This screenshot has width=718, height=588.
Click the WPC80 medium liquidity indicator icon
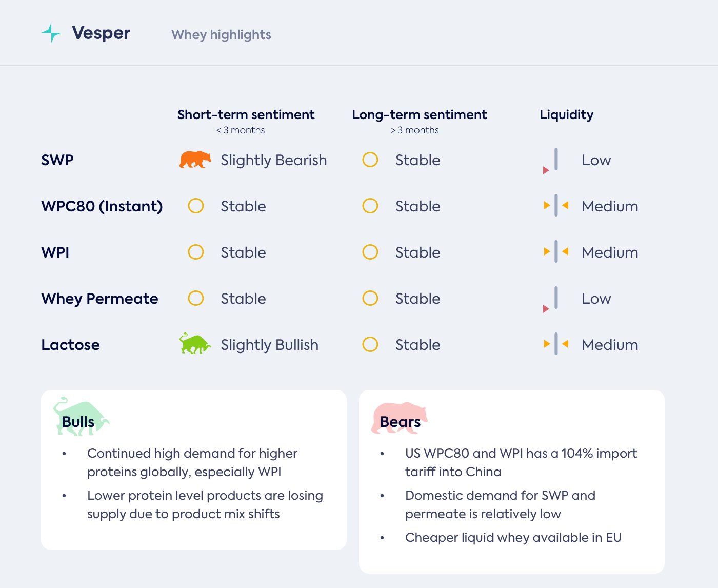pyautogui.click(x=556, y=206)
